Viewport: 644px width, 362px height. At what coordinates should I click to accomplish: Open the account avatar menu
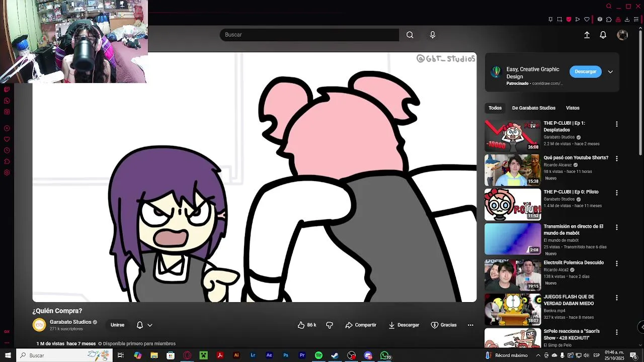(x=622, y=35)
